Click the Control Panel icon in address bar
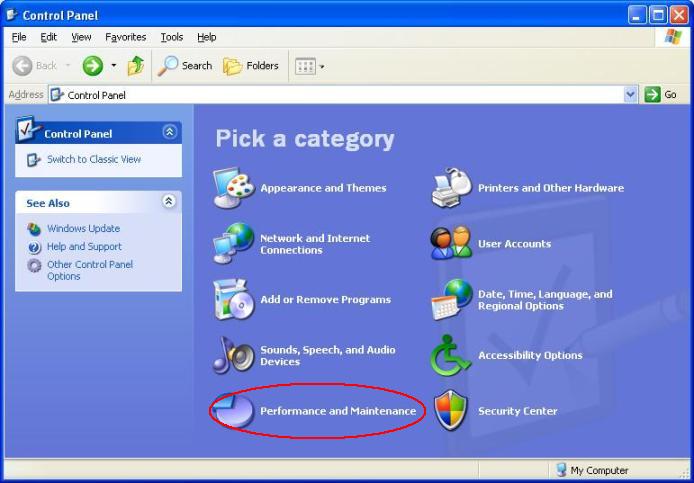The width and height of the screenshot is (694, 483). coord(57,95)
